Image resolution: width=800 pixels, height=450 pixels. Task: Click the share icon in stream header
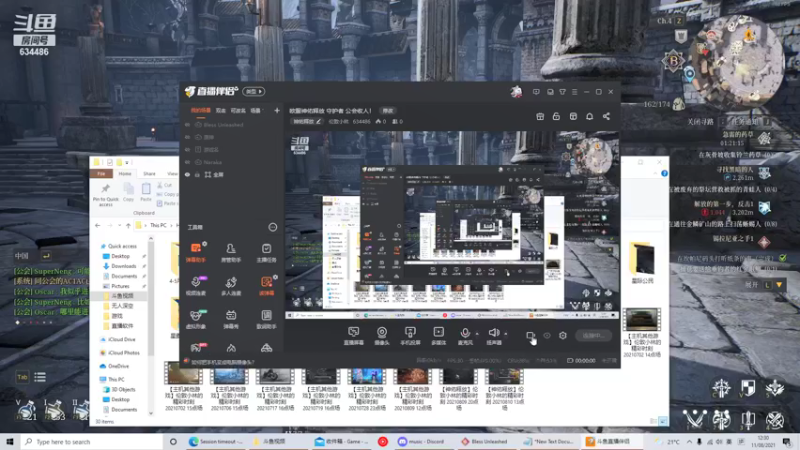(x=606, y=116)
